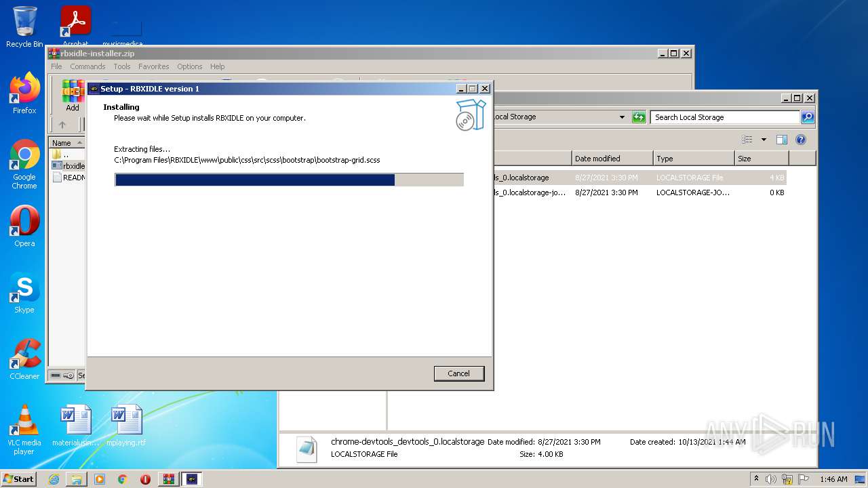
Task: Toggle the Explorer preview pane
Action: tap(782, 140)
